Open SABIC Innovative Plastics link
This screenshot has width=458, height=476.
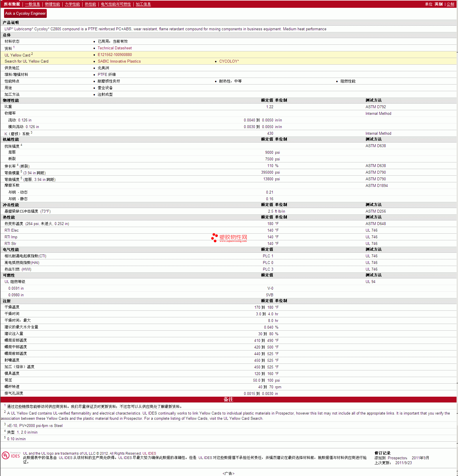(x=119, y=61)
